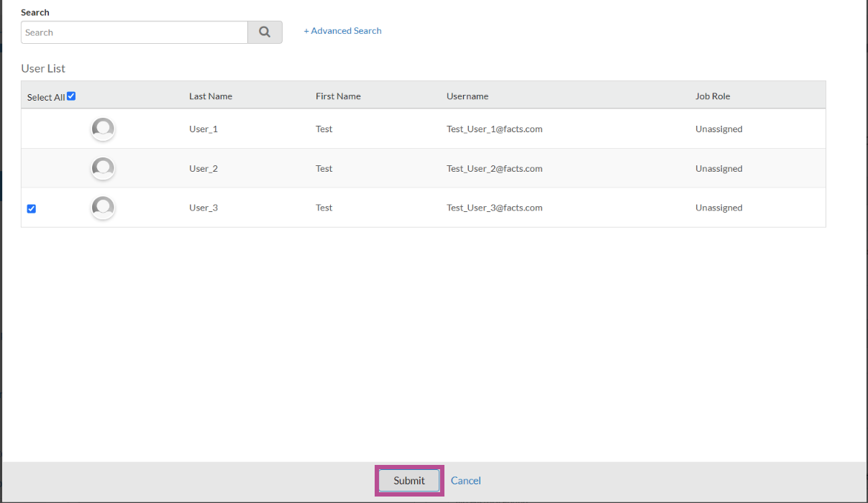Image resolution: width=868 pixels, height=503 pixels.
Task: Click the Job Role column header
Action: 713,96
